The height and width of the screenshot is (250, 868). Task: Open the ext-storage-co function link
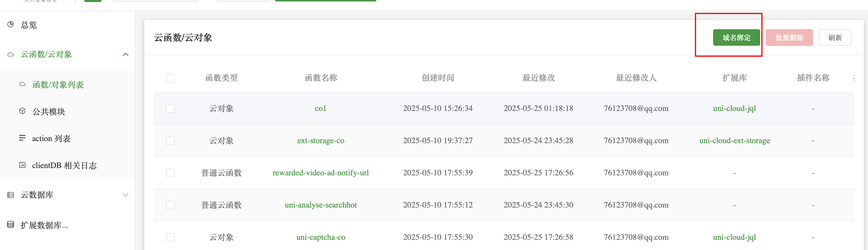point(321,141)
